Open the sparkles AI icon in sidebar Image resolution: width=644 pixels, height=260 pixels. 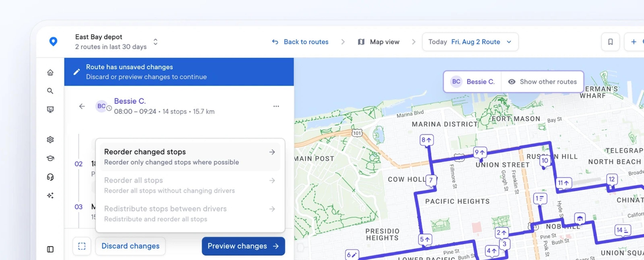point(50,195)
